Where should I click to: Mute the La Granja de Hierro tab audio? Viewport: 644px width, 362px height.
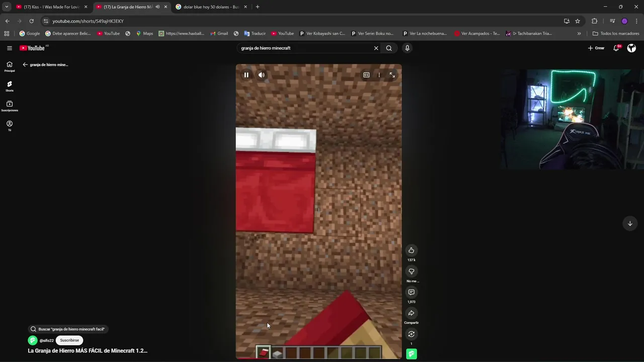157,7
